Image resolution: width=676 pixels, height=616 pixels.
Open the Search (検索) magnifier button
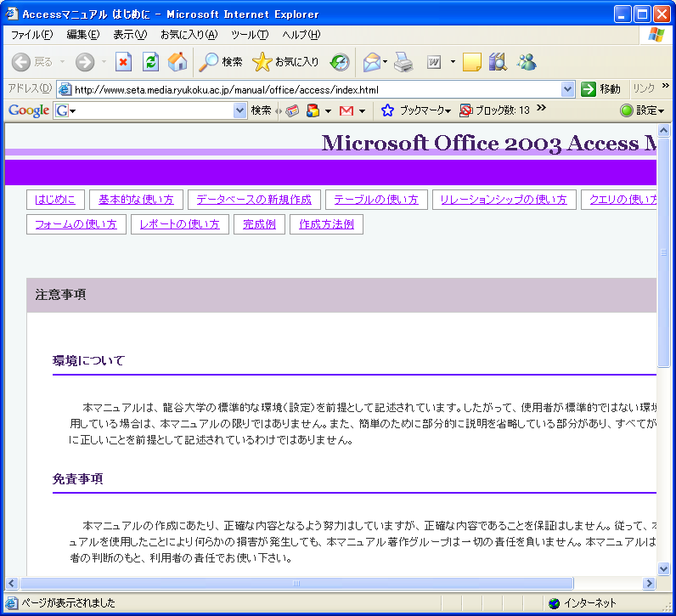tap(221, 63)
